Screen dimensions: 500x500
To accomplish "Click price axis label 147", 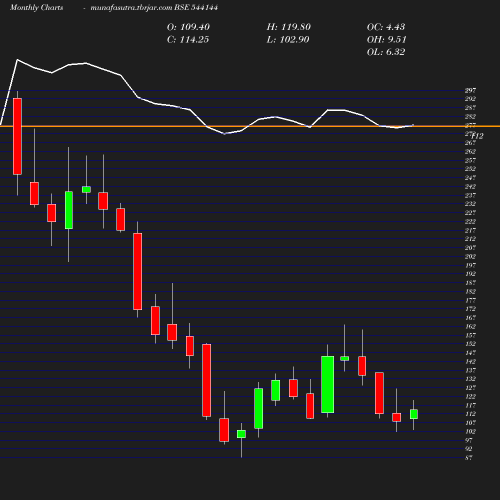I will click(470, 353).
